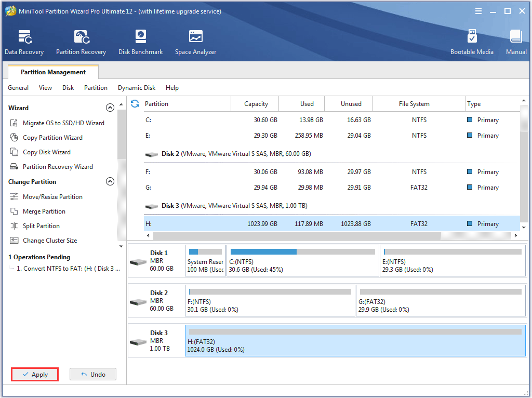The height and width of the screenshot is (398, 532).
Task: Launch Partition Recovery
Action: pyautogui.click(x=81, y=42)
